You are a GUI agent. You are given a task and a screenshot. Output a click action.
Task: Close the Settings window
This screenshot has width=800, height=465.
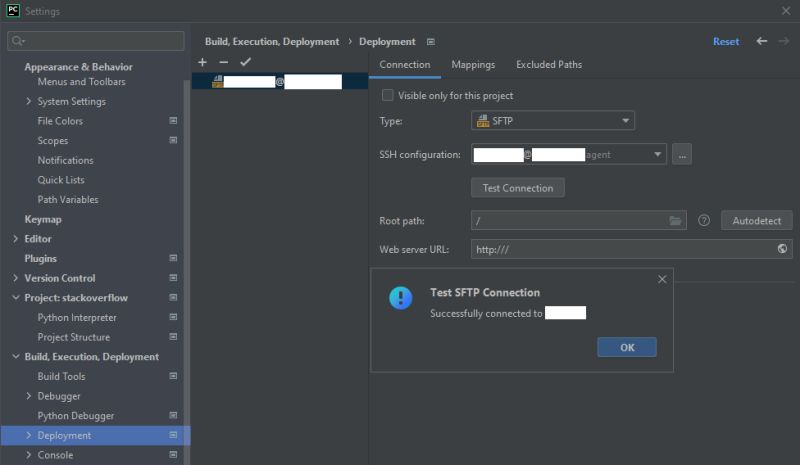(786, 11)
